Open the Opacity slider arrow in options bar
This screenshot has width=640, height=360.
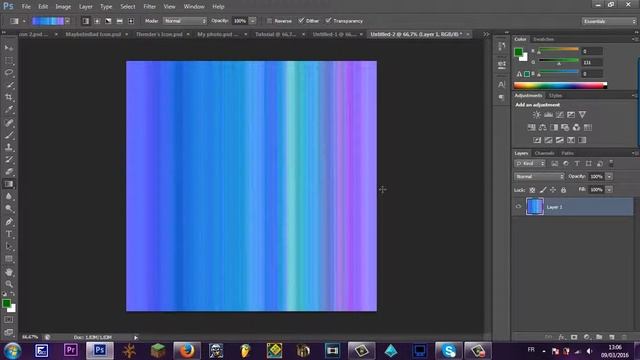tap(253, 21)
